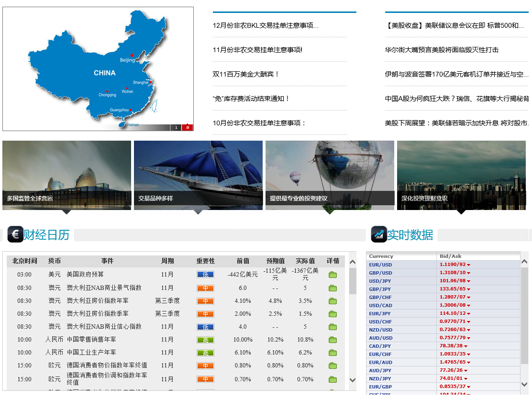This screenshot has height=399, width=532.
Task: Click the 北京时间 column header
Action: (x=24, y=261)
